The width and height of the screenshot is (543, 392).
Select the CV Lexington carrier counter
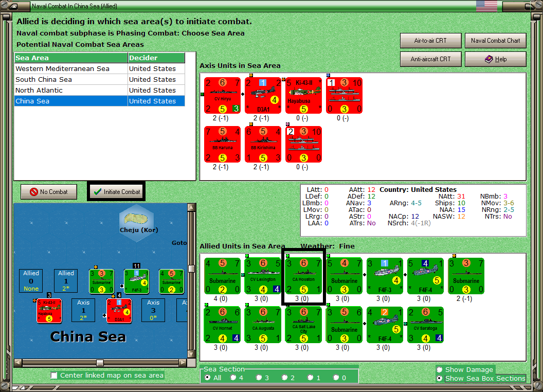263,276
